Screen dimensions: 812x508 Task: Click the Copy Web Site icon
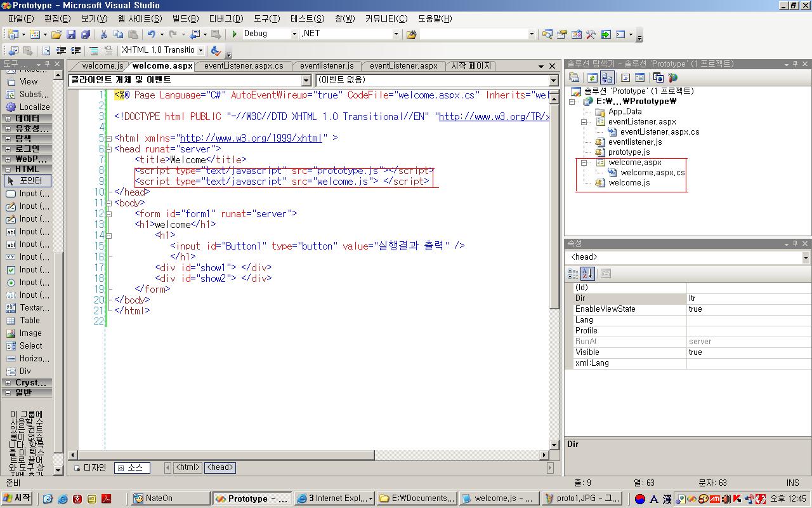(658, 77)
